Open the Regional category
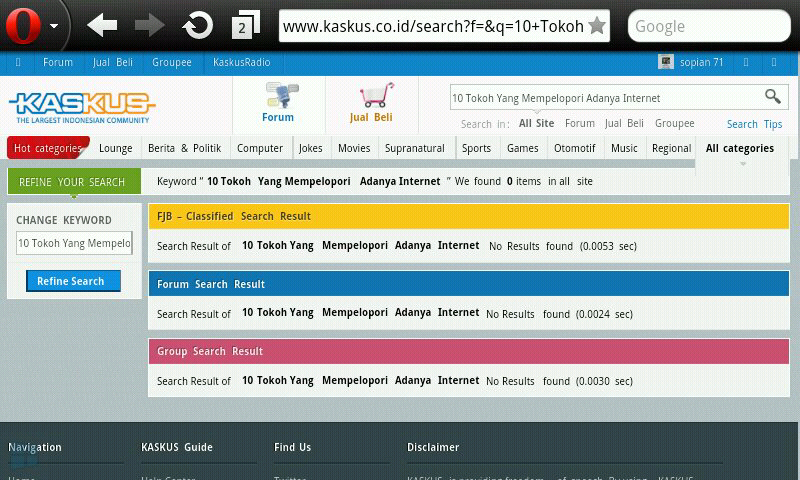Viewport: 800px width, 480px height. [671, 148]
